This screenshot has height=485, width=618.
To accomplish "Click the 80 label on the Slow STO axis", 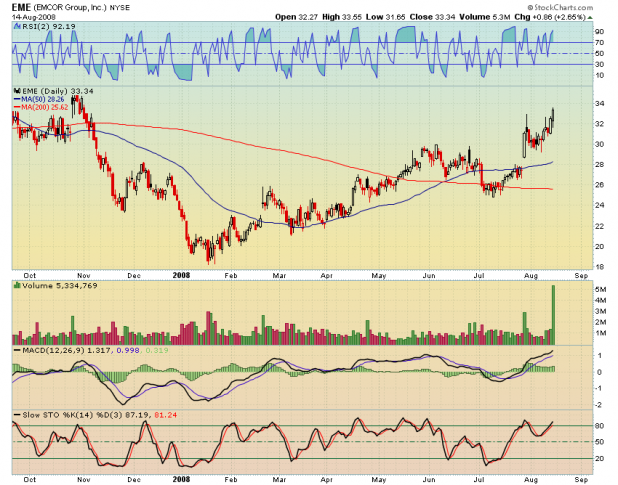I will coord(599,426).
